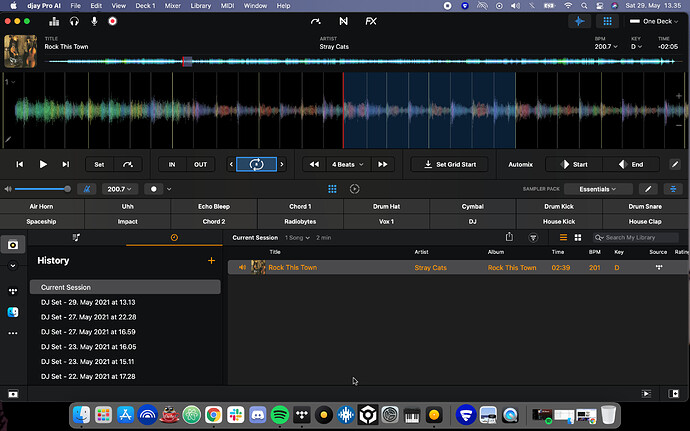The image size is (690, 431).
Task: Switch to the History clock tab
Action: tap(174, 237)
